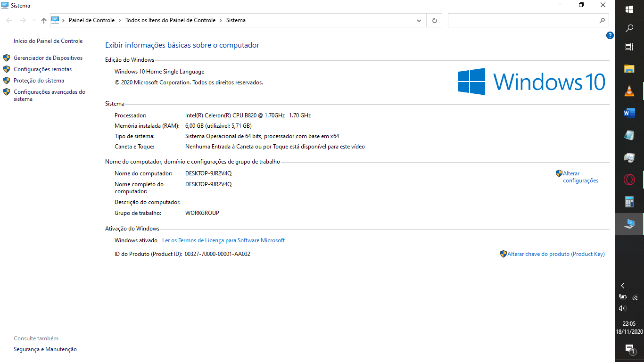Open the Windows Start button

click(629, 9)
